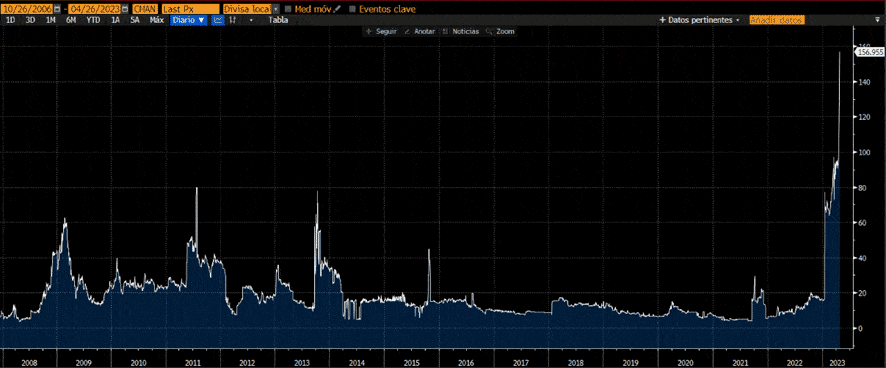Select the 1D time range
Image resolution: width=886 pixels, height=368 pixels.
(x=10, y=20)
